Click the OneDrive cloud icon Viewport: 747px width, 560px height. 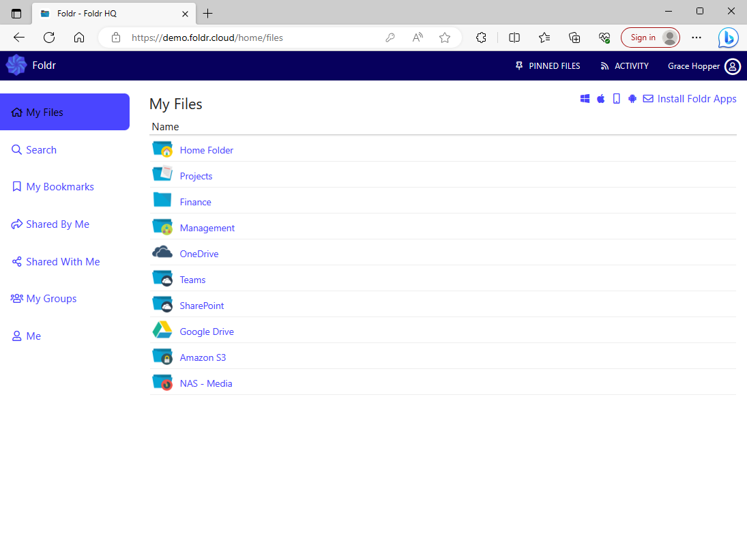[162, 252]
